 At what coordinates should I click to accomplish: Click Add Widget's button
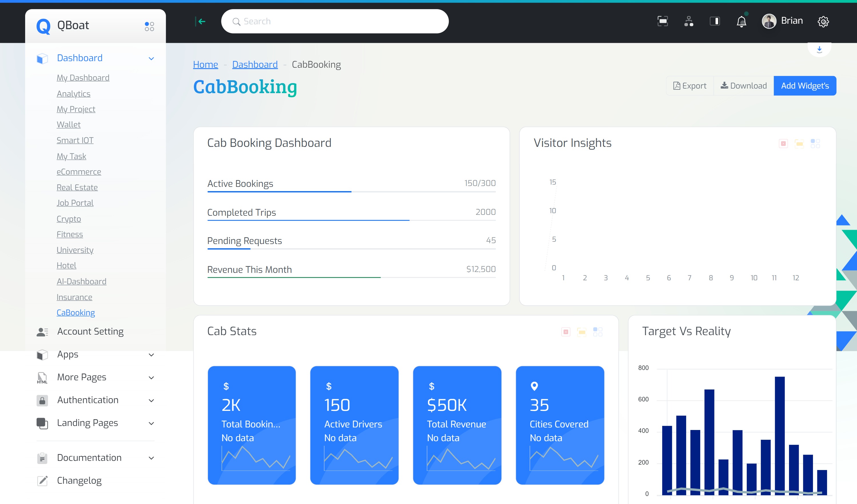(805, 86)
